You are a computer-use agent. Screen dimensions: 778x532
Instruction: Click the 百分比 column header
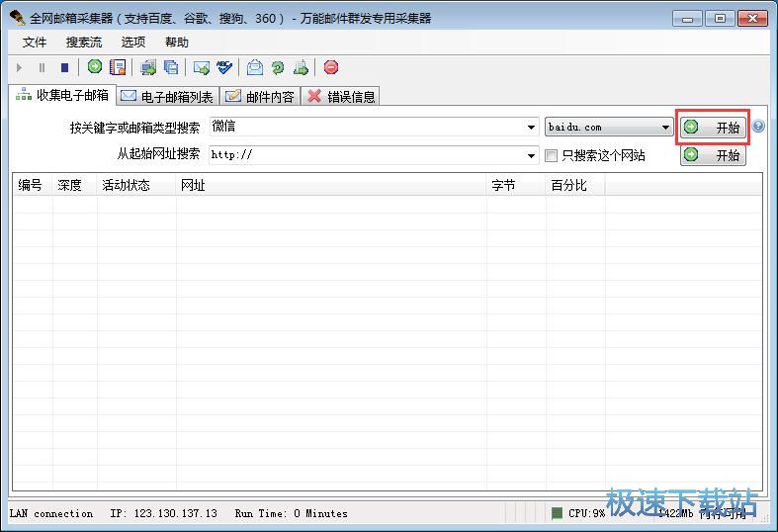click(575, 185)
